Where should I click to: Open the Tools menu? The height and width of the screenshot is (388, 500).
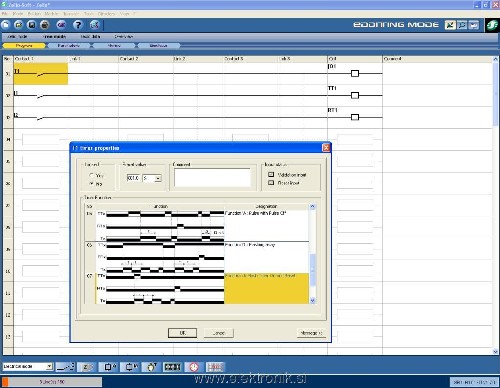(x=89, y=14)
